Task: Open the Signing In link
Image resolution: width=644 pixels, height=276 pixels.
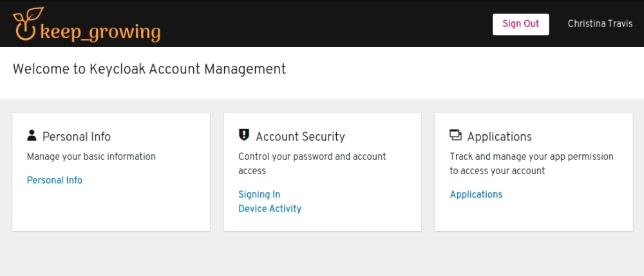Action: [259, 194]
